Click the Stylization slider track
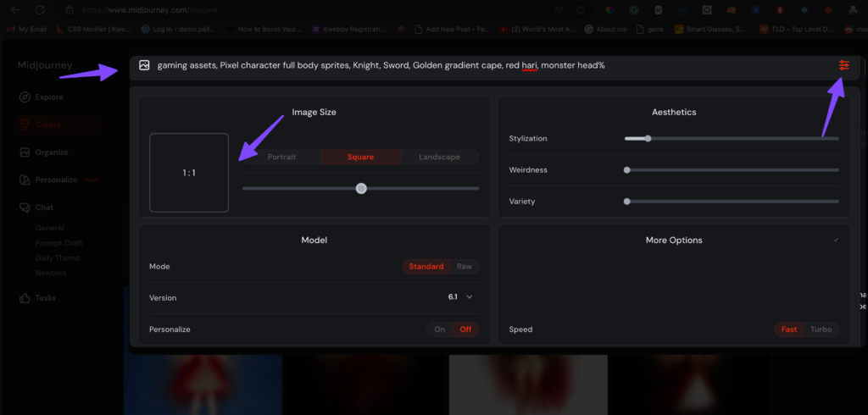The image size is (868, 415). point(731,138)
